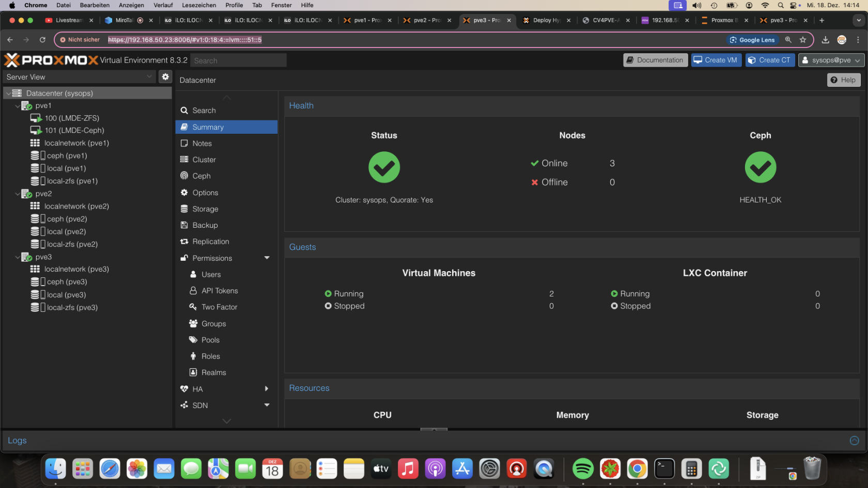The height and width of the screenshot is (488, 868).
Task: Expand the HA submenu arrow
Action: point(267,389)
